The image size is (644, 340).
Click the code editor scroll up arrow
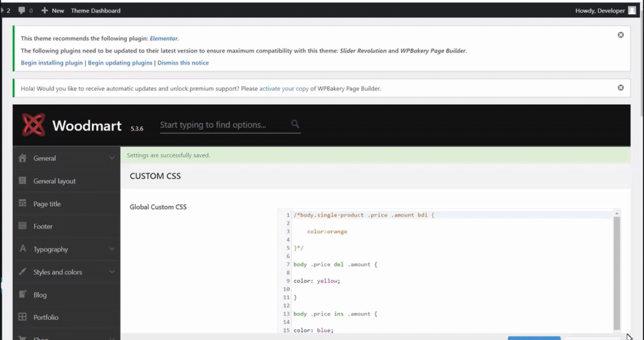(616, 214)
